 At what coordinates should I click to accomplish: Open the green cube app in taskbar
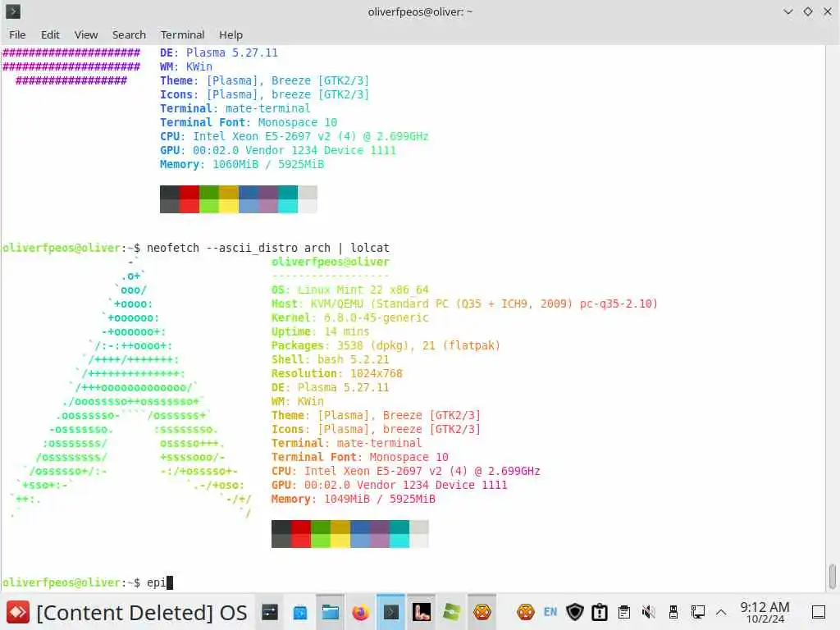point(452,612)
